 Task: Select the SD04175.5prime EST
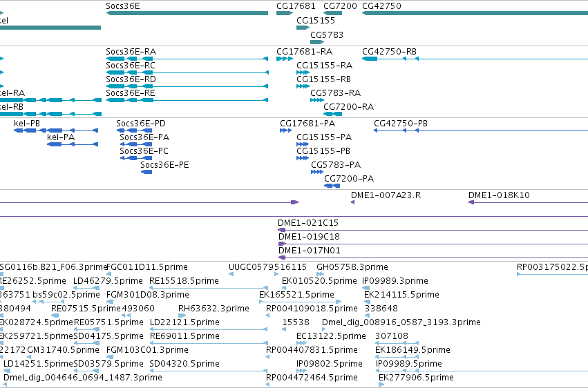click(86, 343)
